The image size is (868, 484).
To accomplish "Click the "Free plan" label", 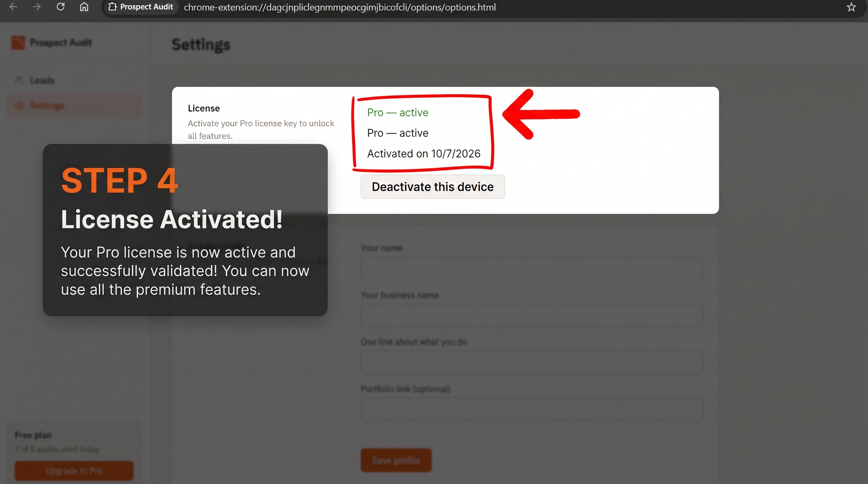I will (x=33, y=435).
